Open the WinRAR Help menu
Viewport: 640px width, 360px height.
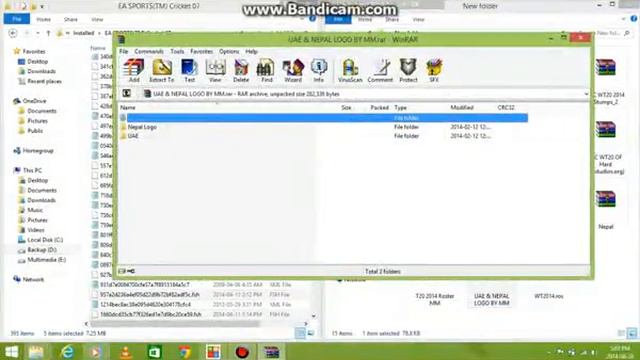251,51
